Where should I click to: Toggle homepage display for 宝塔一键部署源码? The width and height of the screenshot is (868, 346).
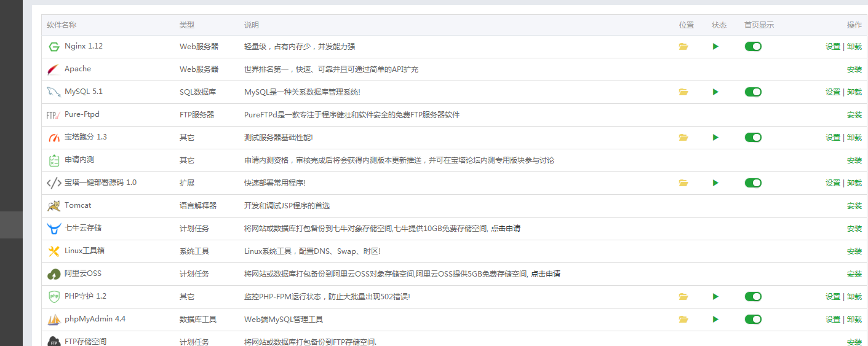[x=753, y=183]
